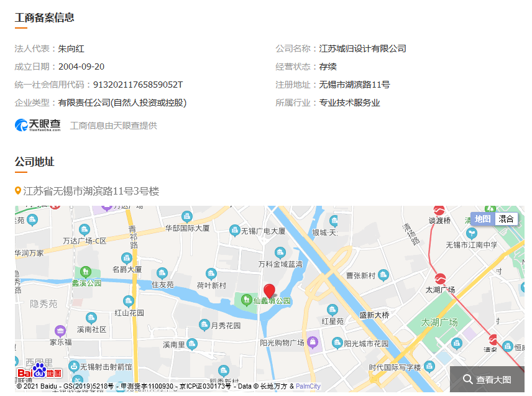Screen dimensions: 532x396
Task: Click the 月秀花园 residential icon
Action: tap(204, 325)
